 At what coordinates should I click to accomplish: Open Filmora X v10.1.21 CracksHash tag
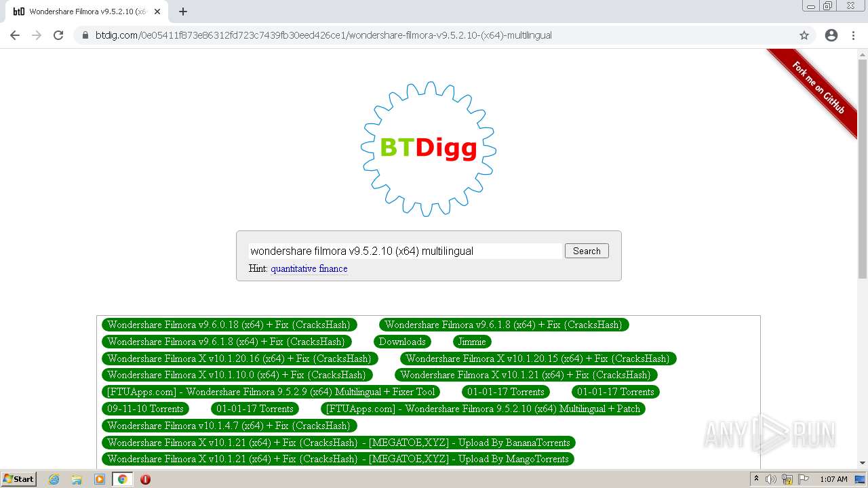(526, 375)
